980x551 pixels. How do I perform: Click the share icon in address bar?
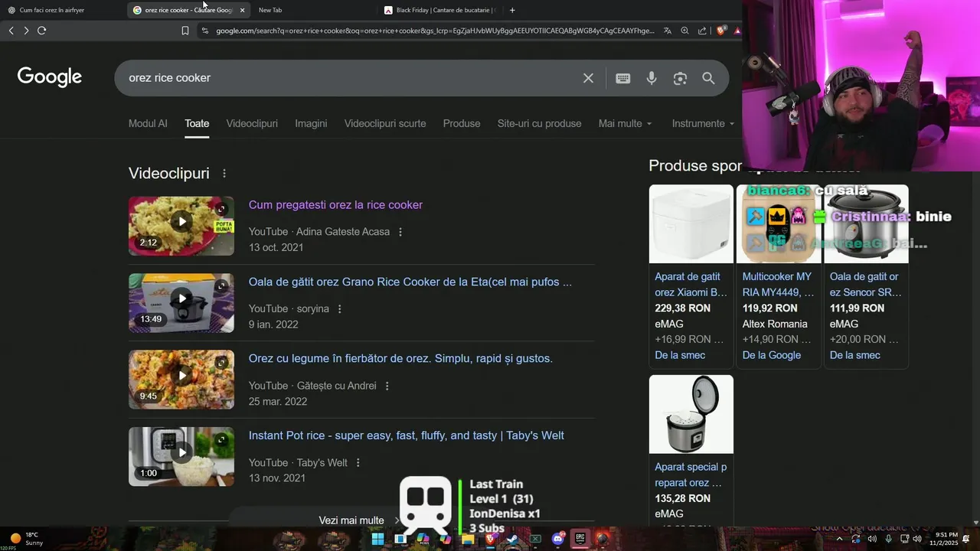(702, 31)
